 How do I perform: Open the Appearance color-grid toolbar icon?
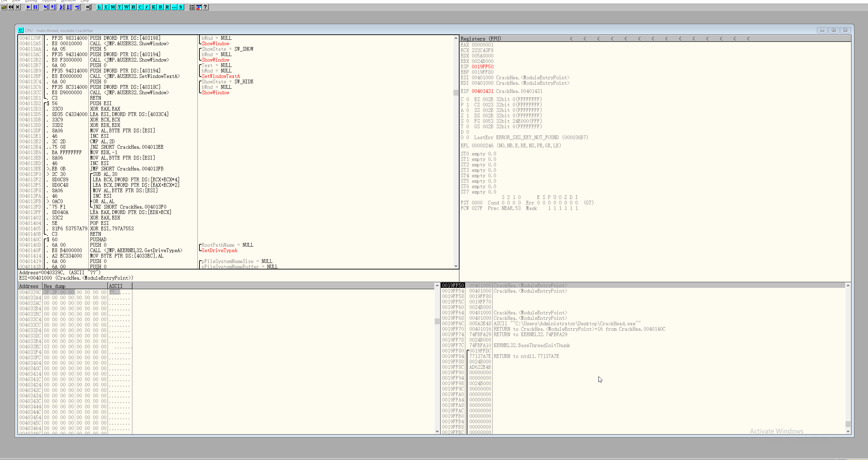[x=199, y=7]
